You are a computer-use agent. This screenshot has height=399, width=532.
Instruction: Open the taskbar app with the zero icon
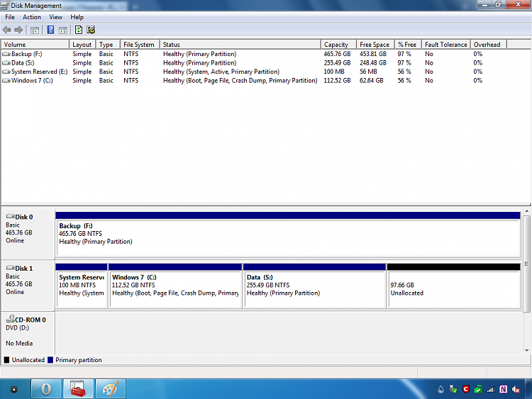click(x=46, y=389)
